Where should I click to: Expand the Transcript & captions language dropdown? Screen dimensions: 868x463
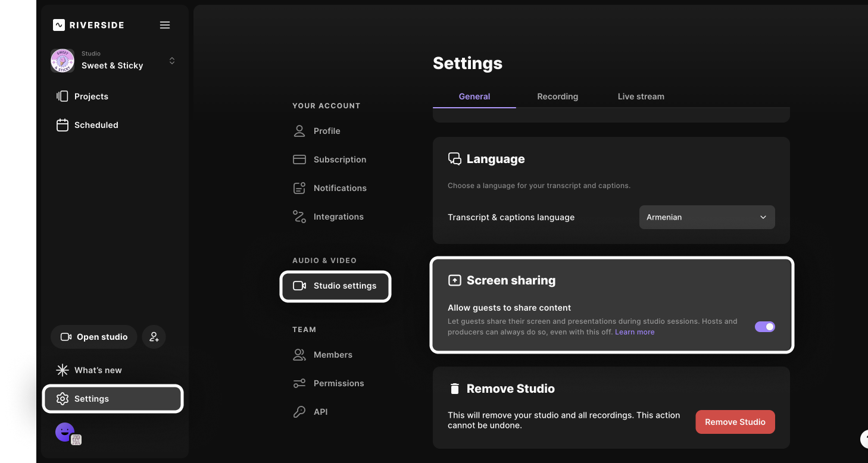tap(707, 217)
